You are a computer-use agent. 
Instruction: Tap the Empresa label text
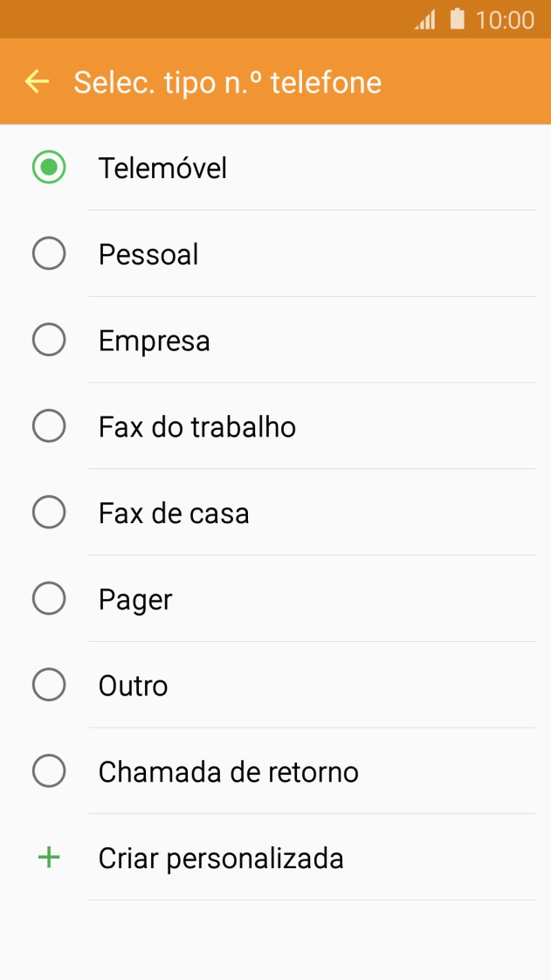coord(154,340)
